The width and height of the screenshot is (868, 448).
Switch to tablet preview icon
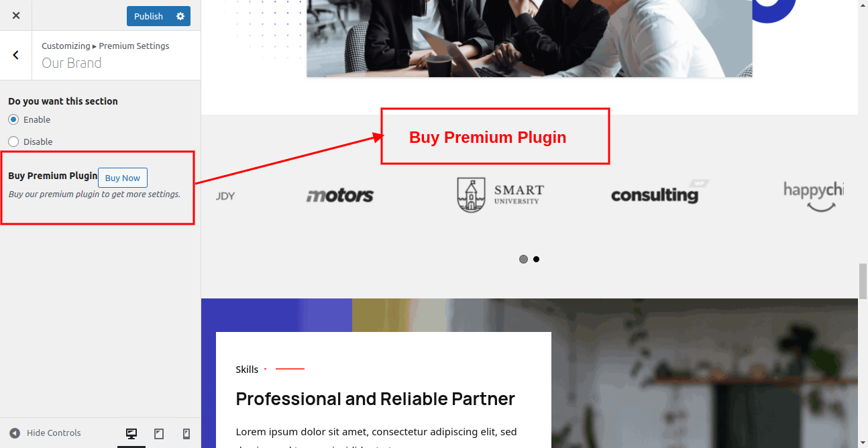click(159, 434)
